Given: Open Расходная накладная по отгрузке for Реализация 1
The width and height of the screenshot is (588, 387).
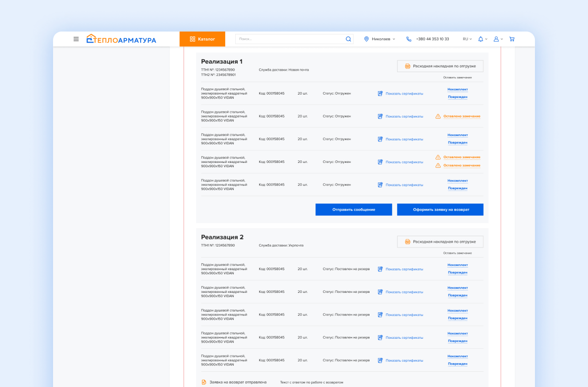Looking at the screenshot, I should click(x=440, y=66).
